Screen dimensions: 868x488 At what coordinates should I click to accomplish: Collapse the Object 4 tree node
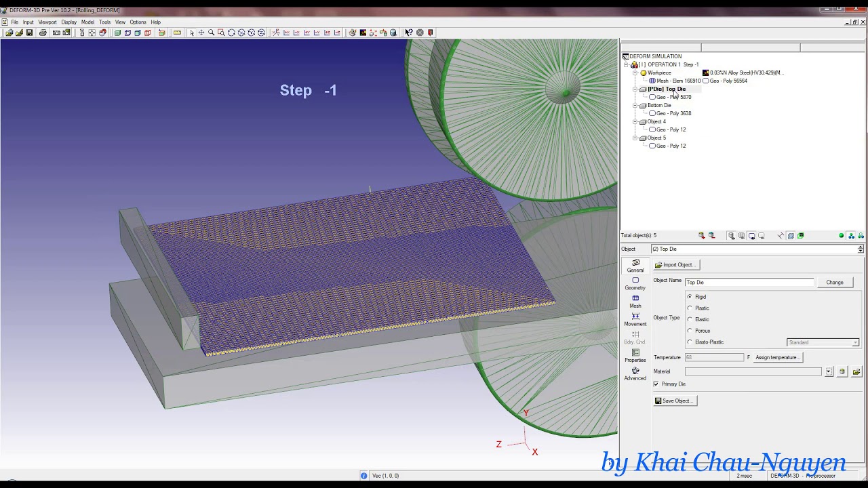[x=635, y=121]
